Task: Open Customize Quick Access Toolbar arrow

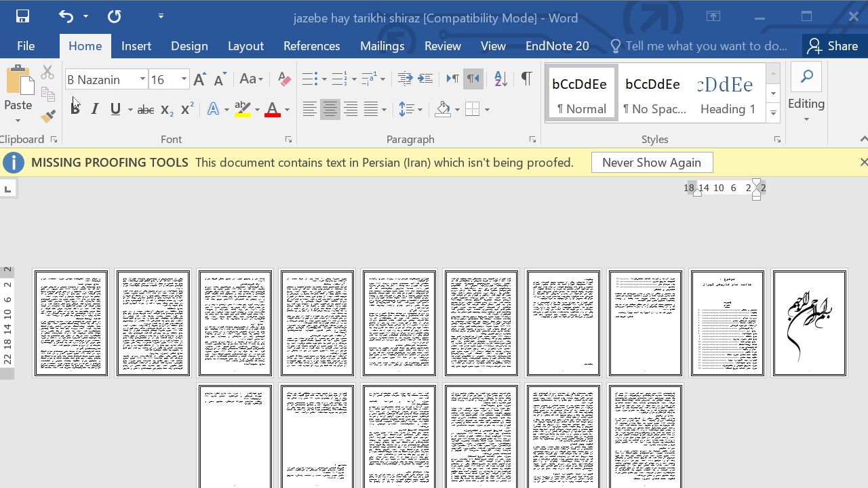Action: (161, 16)
